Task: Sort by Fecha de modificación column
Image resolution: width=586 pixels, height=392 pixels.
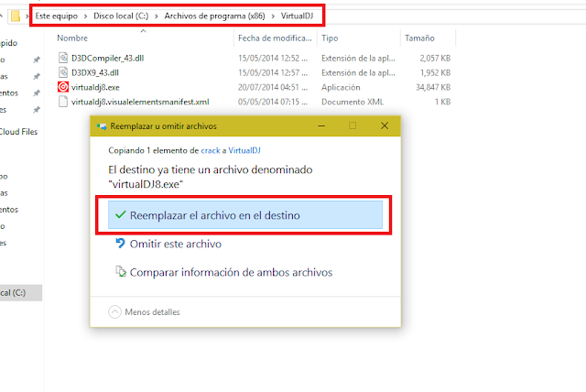Action: 275,38
